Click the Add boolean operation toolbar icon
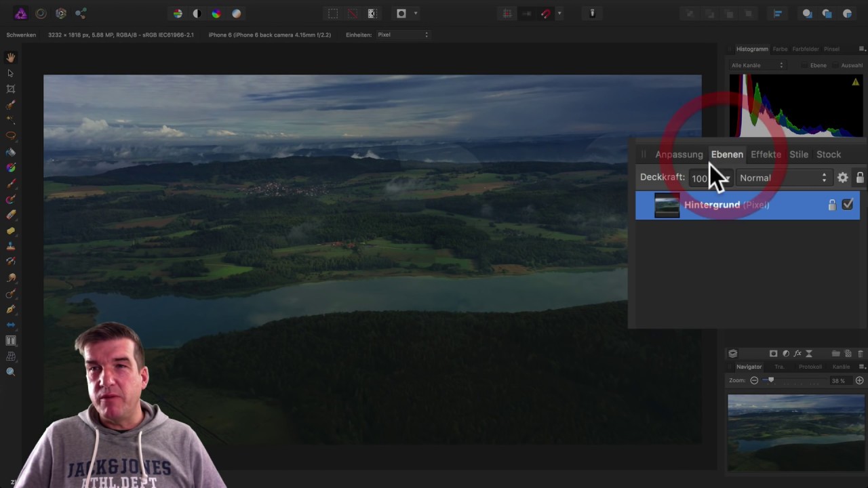Image resolution: width=868 pixels, height=488 pixels. point(807,14)
